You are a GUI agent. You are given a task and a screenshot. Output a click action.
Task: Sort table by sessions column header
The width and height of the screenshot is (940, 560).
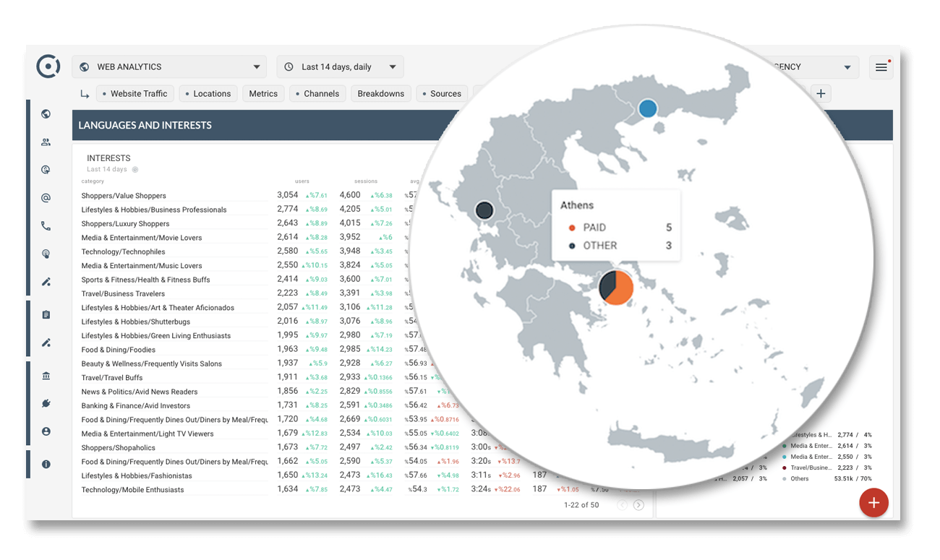366,181
